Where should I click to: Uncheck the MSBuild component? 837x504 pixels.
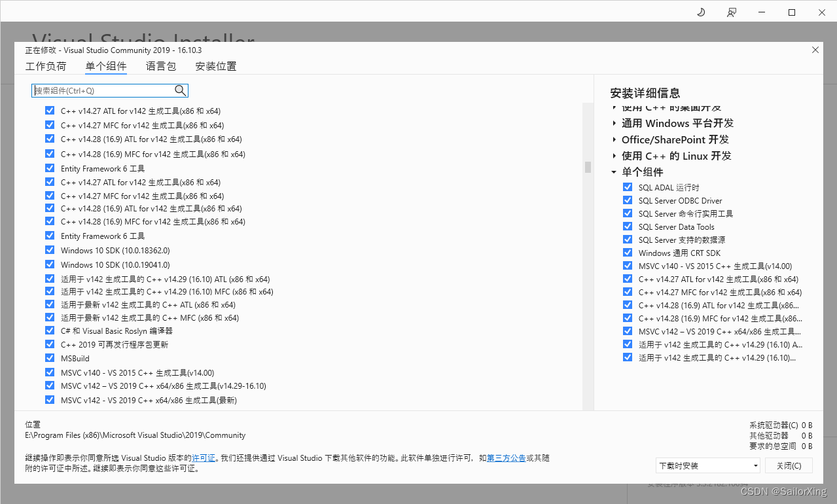coord(50,357)
